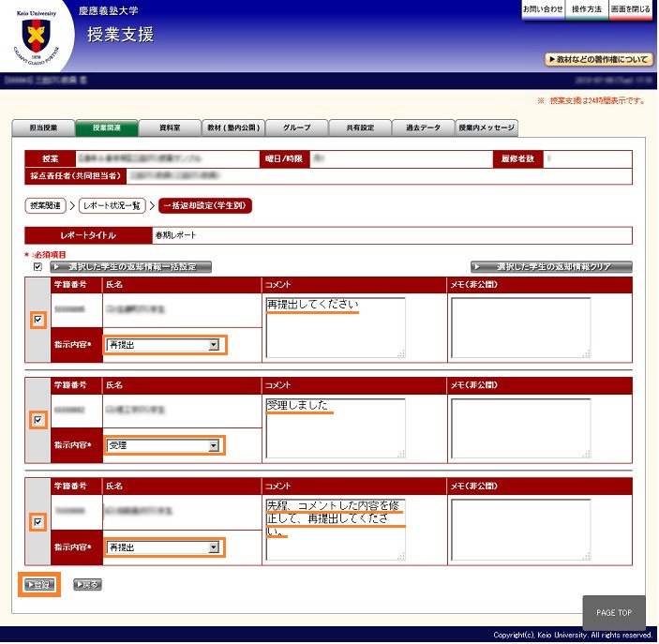Viewport: 659px width, 644px height.
Task: Click first student's メモ(非公開) text area
Action: [x=520, y=327]
